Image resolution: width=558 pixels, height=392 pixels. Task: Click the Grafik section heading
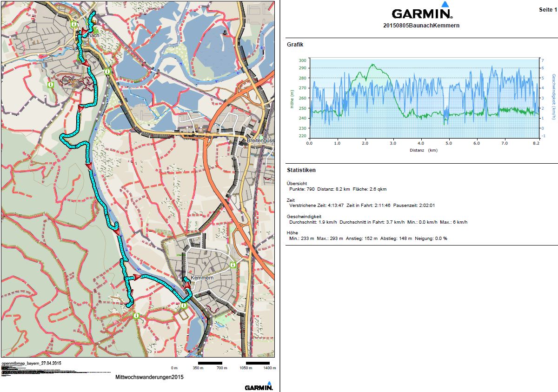(x=295, y=45)
